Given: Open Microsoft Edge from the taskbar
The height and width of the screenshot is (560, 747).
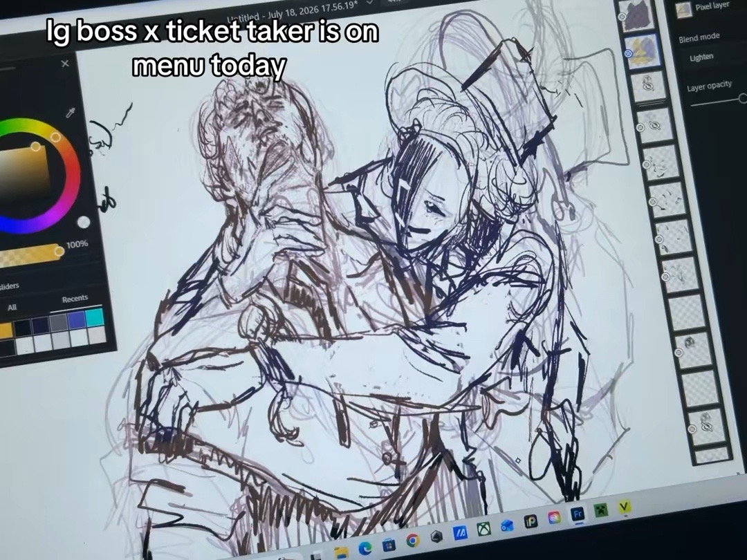Looking at the screenshot, I should point(365,548).
